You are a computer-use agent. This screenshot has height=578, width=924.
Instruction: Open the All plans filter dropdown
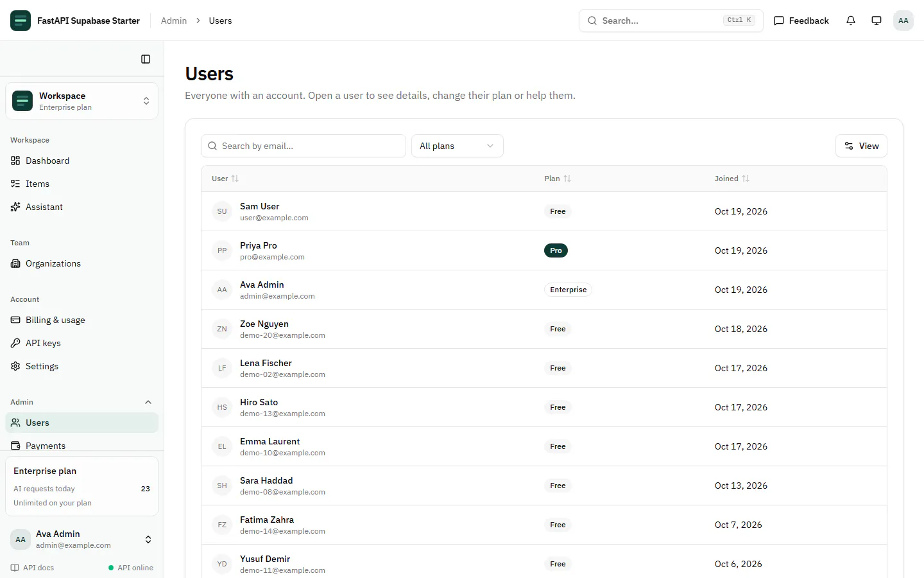pos(458,146)
